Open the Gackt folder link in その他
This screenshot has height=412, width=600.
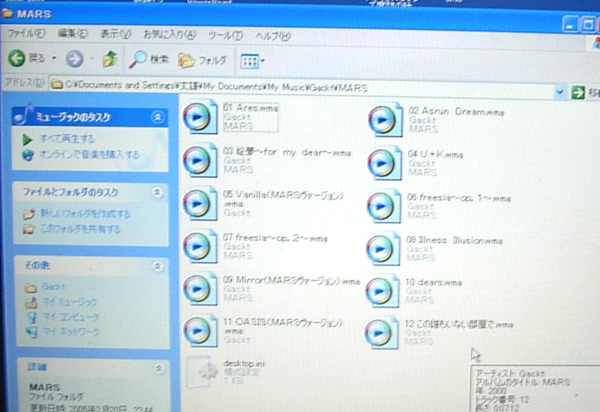53,286
